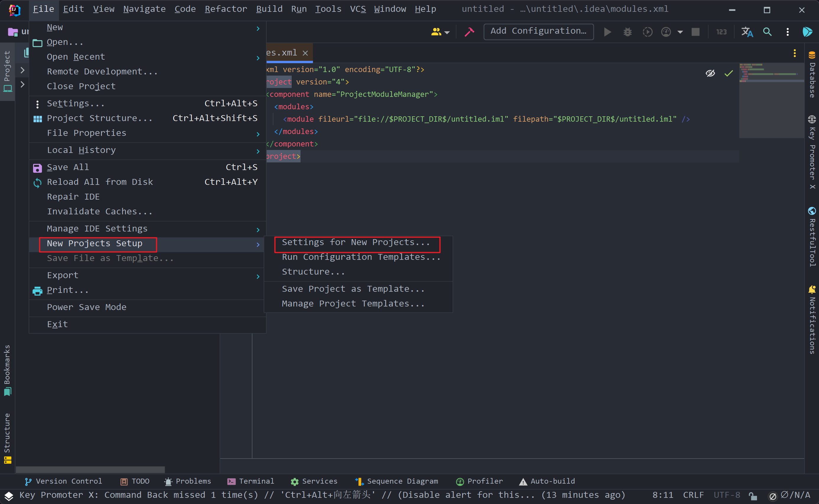Click Add Configuration... button
The image size is (819, 504).
pyautogui.click(x=538, y=31)
